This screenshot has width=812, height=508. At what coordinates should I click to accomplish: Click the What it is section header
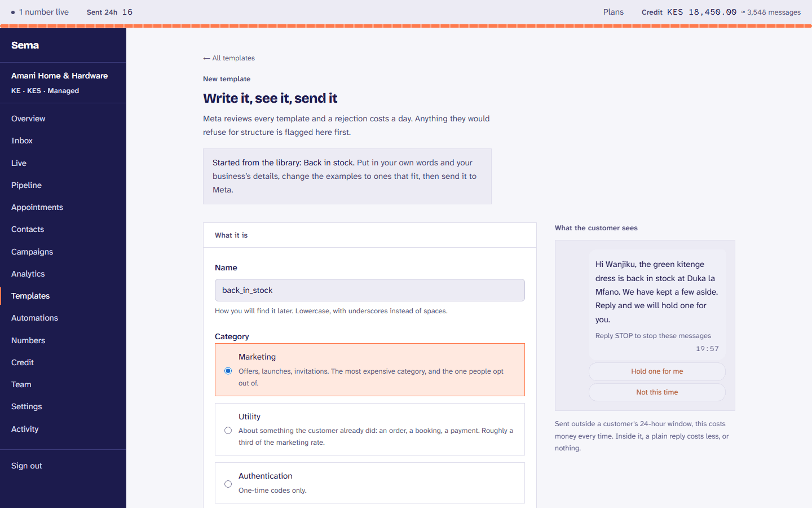[x=231, y=235]
